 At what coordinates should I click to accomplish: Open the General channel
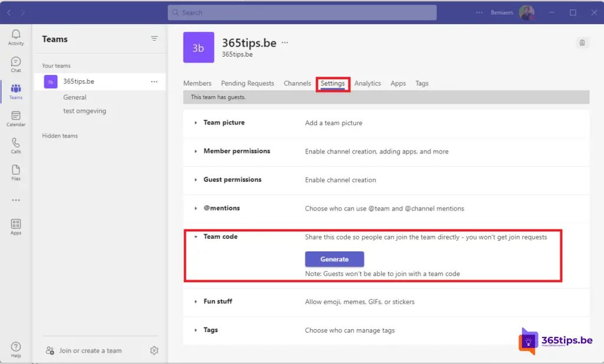[75, 97]
